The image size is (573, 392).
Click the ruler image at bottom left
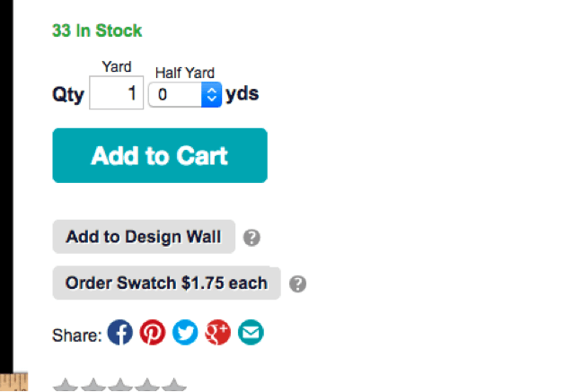(x=13, y=382)
